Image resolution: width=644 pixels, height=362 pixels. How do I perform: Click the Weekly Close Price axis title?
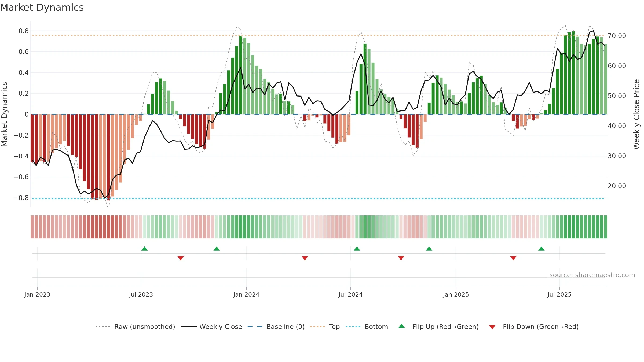click(x=636, y=114)
